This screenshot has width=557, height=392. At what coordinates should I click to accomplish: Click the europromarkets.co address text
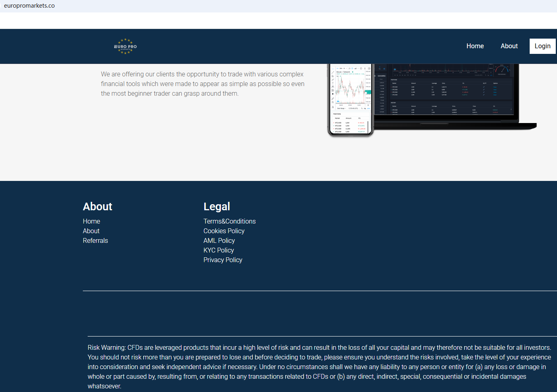click(x=29, y=6)
